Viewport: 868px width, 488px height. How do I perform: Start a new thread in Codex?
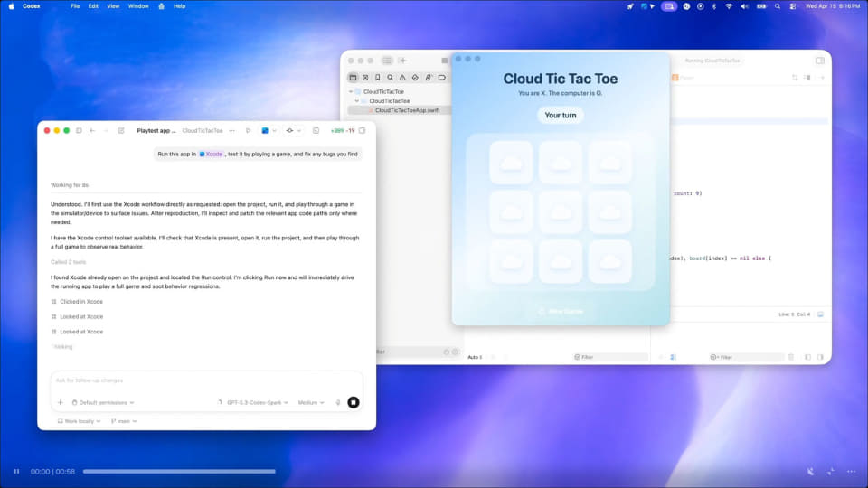click(x=120, y=130)
